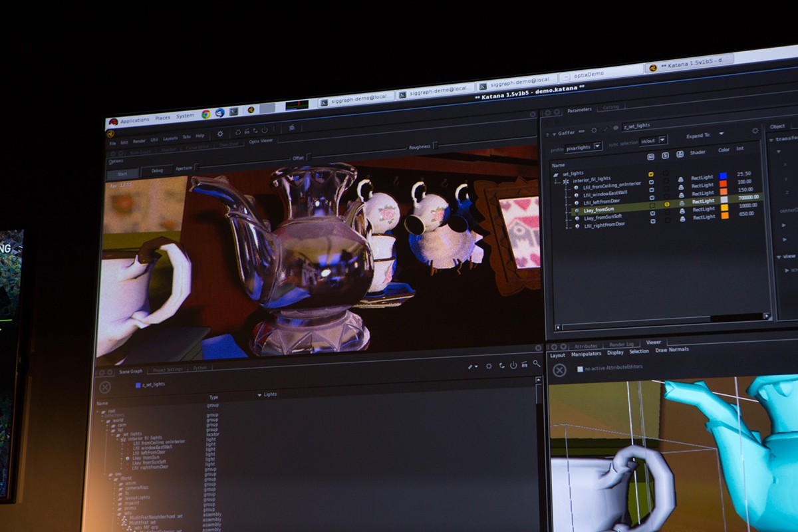Click the Gaffer node gear icon
Image resolution: width=798 pixels, height=532 pixels.
pyautogui.click(x=594, y=130)
